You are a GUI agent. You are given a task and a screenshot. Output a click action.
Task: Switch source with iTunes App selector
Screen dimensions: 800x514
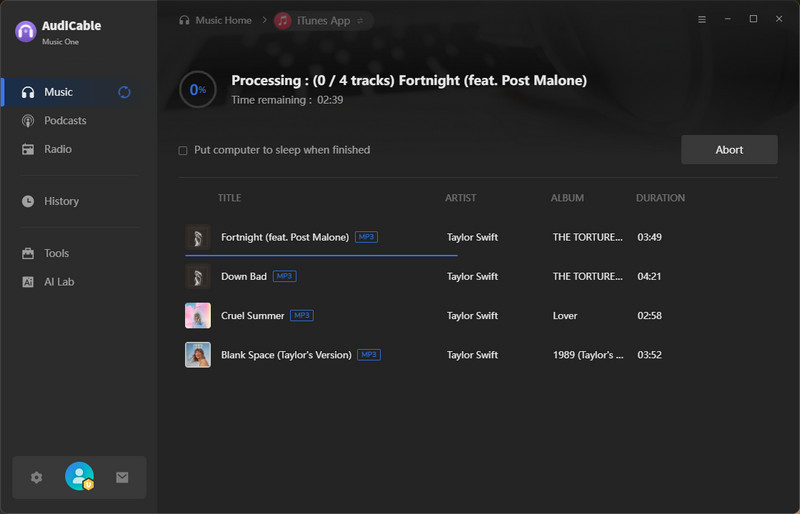[323, 21]
